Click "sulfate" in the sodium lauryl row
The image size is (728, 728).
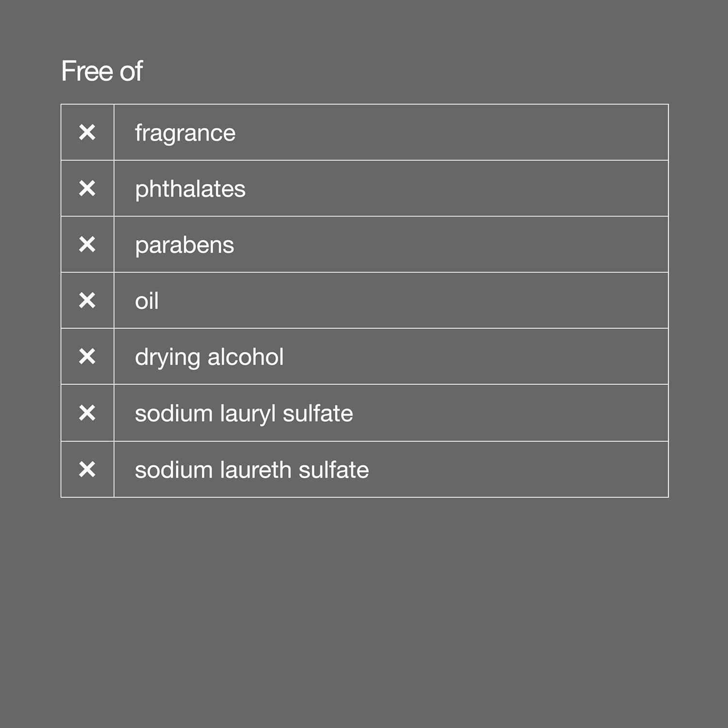(317, 414)
